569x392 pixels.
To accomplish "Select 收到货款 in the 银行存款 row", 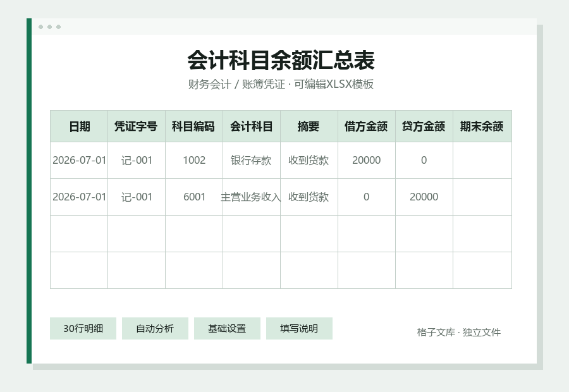I will click(x=309, y=161).
